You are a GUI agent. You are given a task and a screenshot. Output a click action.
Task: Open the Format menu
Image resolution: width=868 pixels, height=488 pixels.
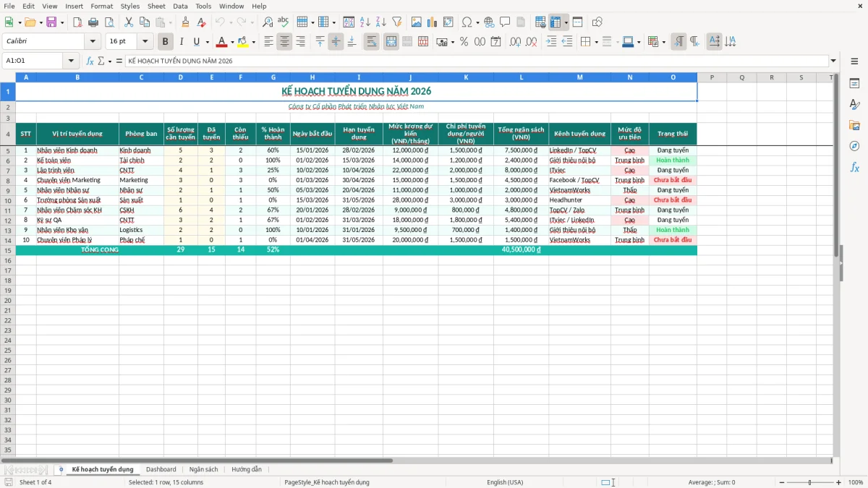coord(101,6)
